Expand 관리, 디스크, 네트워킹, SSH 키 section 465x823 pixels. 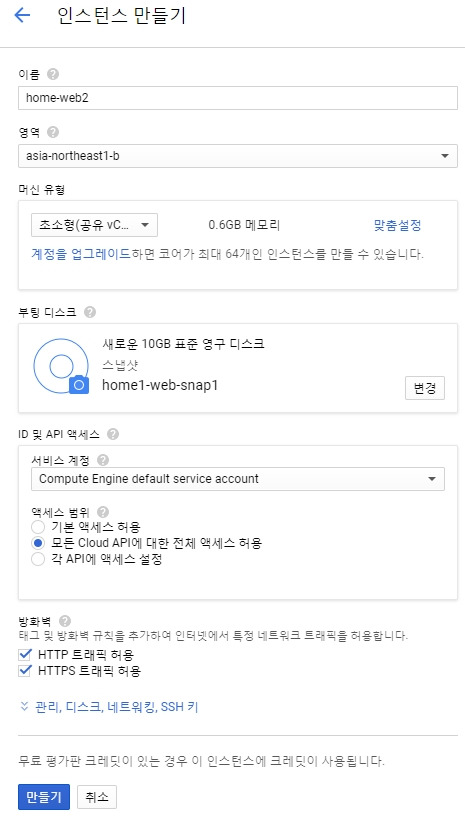point(109,707)
